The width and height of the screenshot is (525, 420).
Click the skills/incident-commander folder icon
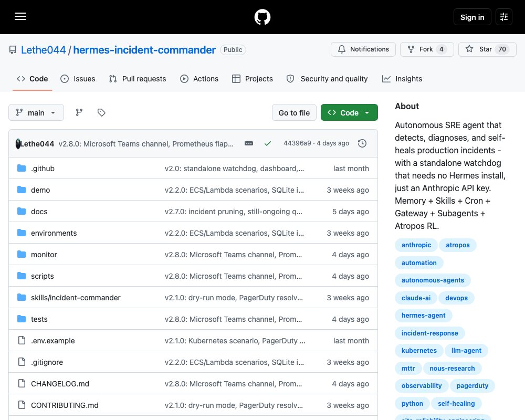click(x=22, y=298)
